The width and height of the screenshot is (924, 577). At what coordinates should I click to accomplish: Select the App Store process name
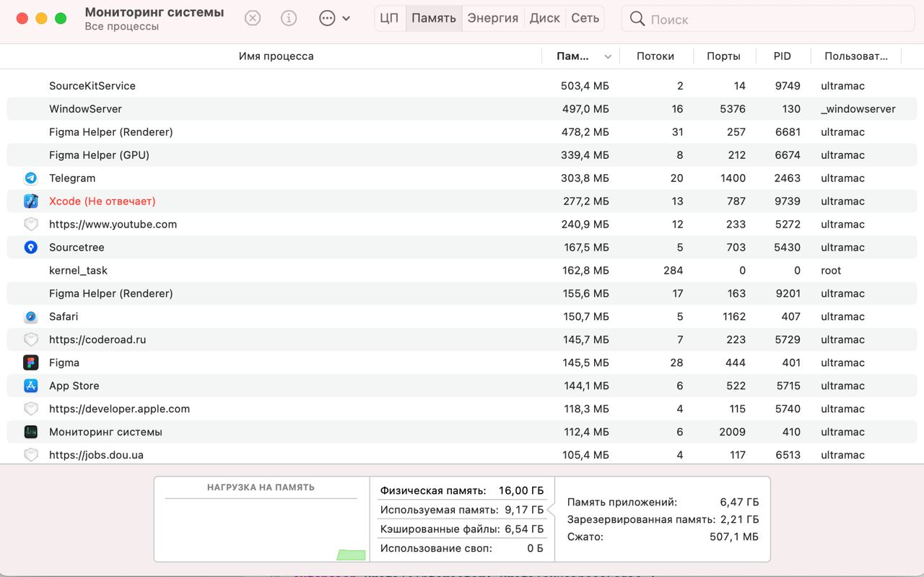74,386
